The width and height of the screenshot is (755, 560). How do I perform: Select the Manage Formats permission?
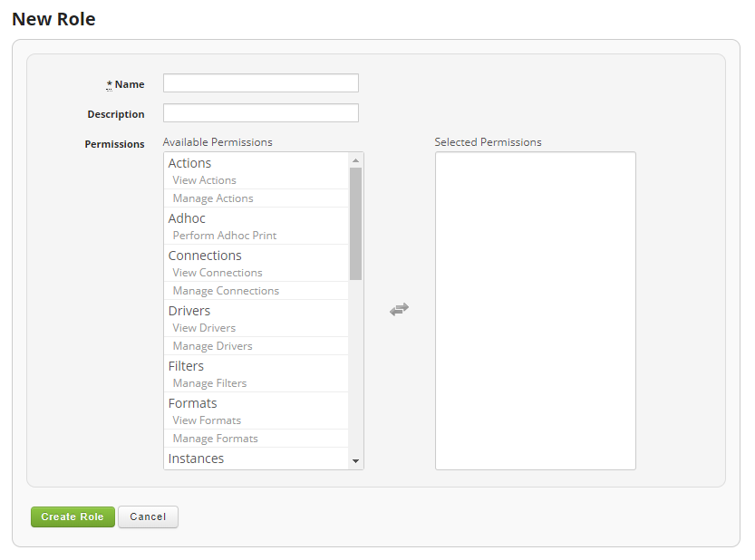click(216, 439)
